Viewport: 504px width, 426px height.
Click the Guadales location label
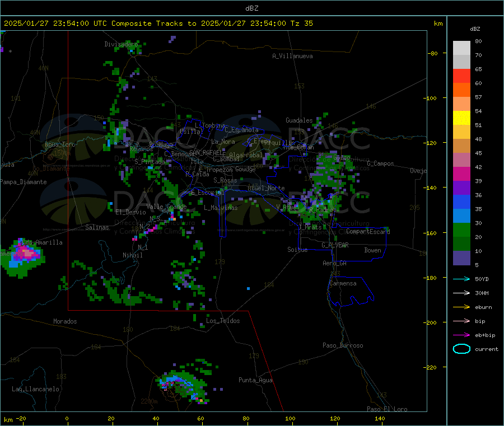click(299, 120)
